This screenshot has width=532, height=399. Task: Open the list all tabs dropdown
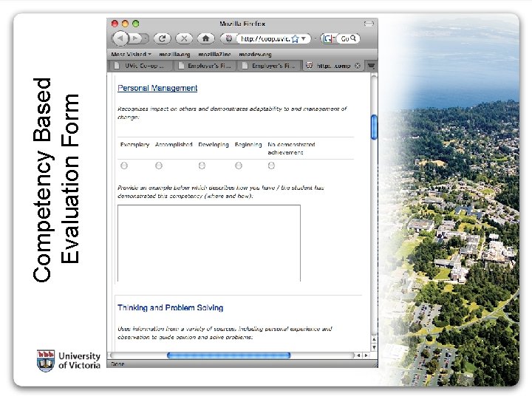371,66
